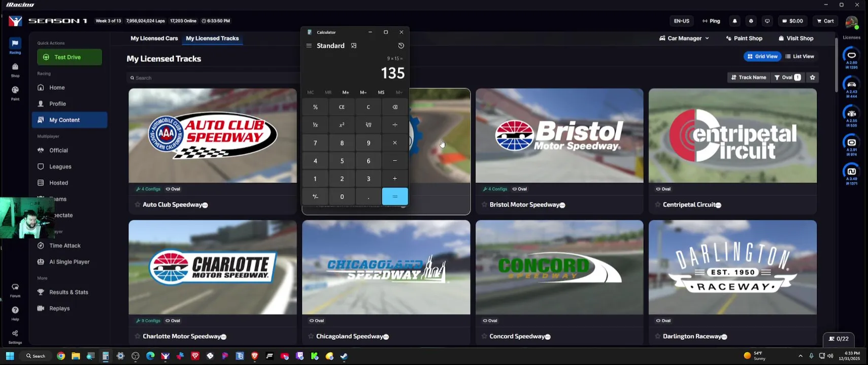Image resolution: width=868 pixels, height=365 pixels.
Task: Open the EN-US language selector
Action: coord(681,21)
